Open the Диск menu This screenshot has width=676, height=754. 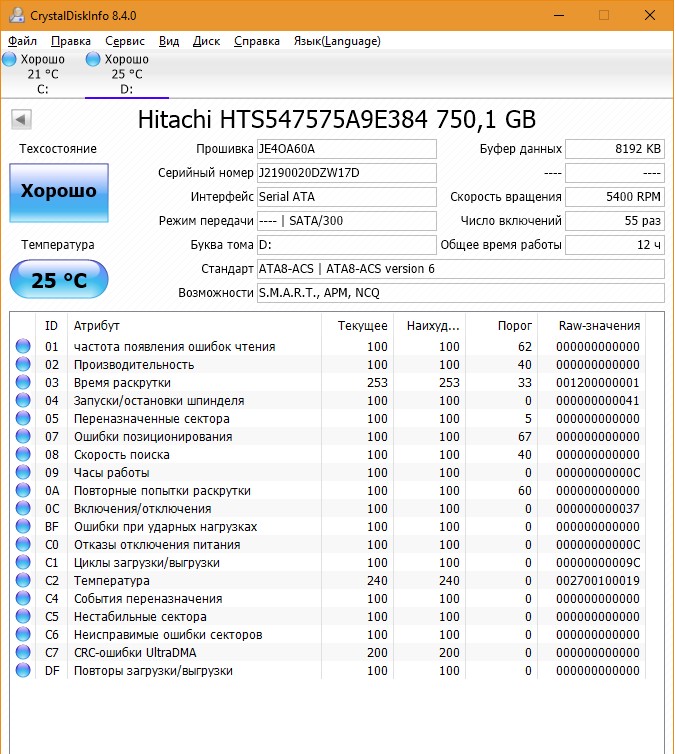pos(206,41)
